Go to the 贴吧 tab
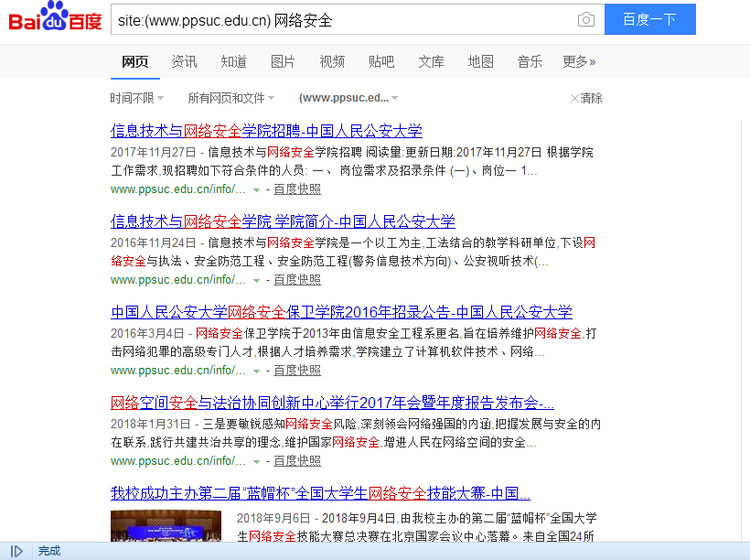This screenshot has height=560, width=750. pos(381,61)
